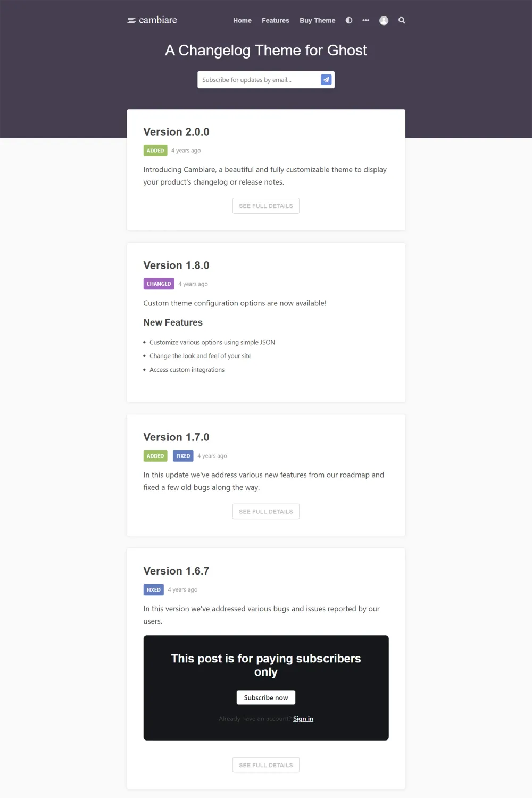Open Version 2.0.0 post title

(176, 131)
